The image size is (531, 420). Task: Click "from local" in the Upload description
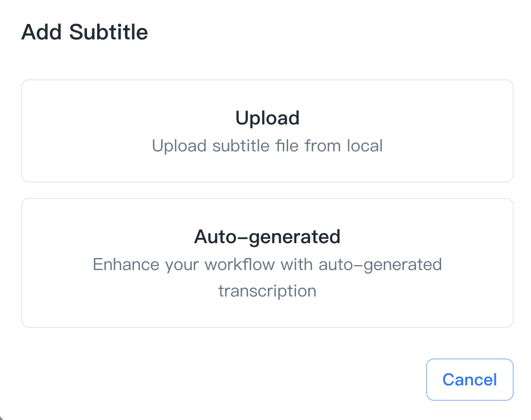[343, 146]
